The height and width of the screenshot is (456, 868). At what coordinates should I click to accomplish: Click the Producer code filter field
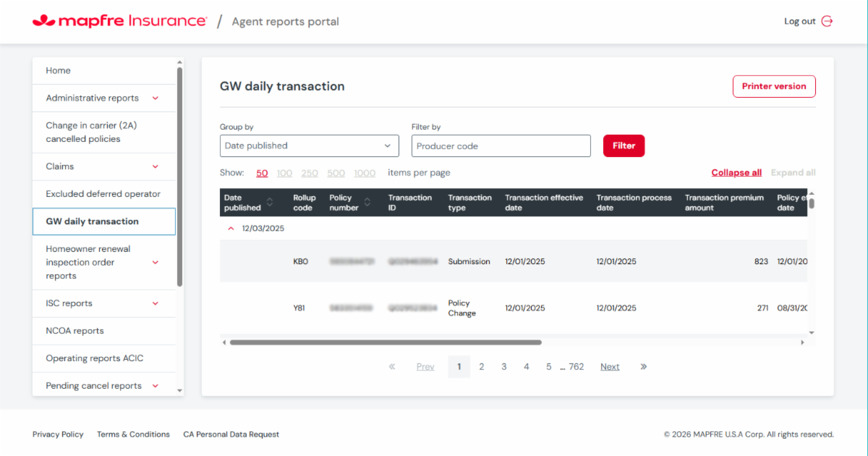click(501, 145)
